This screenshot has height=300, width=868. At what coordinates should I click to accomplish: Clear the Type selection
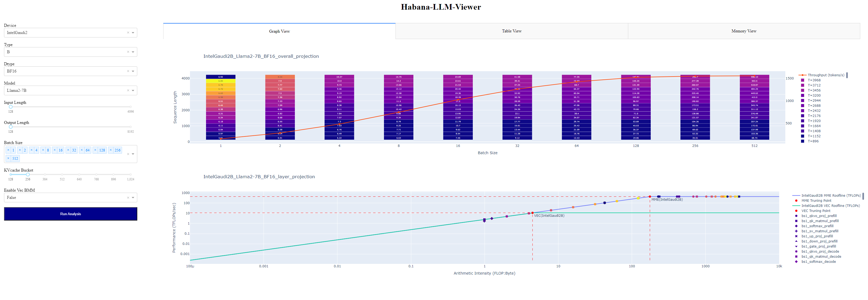128,52
